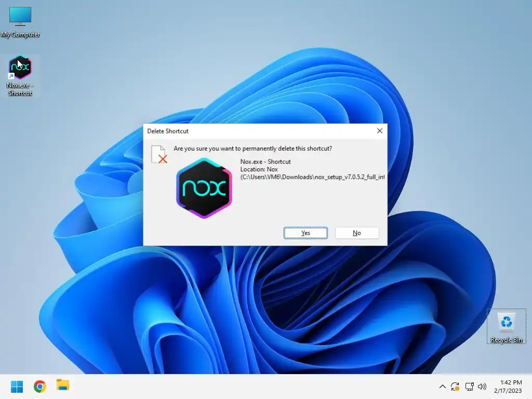The height and width of the screenshot is (399, 532).
Task: Select the My Computer desktop icon
Action: click(x=20, y=21)
